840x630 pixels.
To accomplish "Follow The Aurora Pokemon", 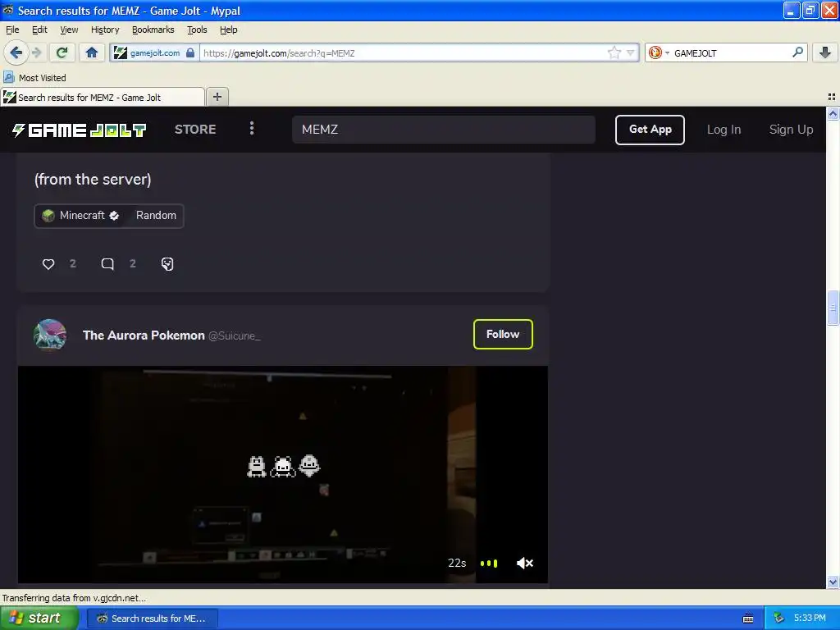I will point(503,335).
